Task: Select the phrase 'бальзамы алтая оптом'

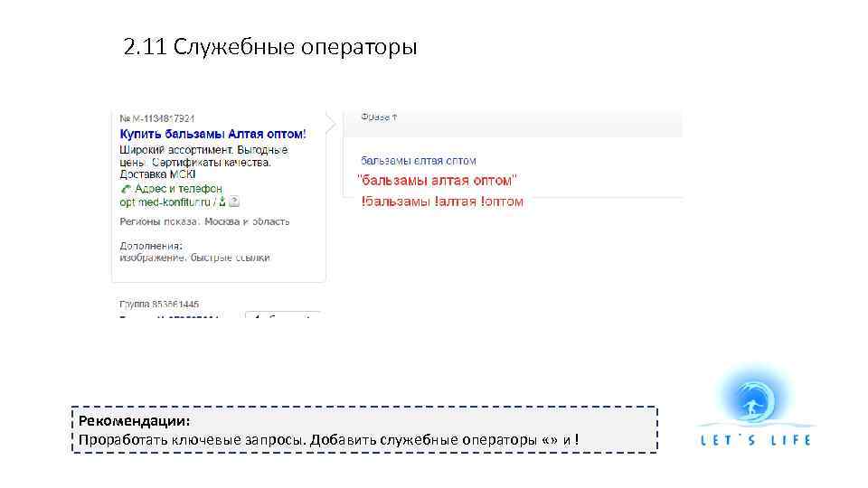Action: pyautogui.click(x=418, y=161)
